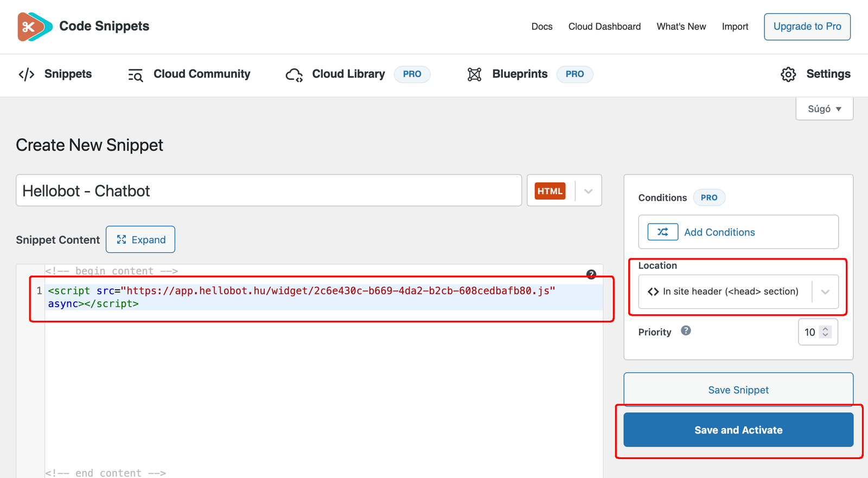868x478 pixels.
Task: Click the PRO badge beside Cloud Library
Action: [x=412, y=74]
